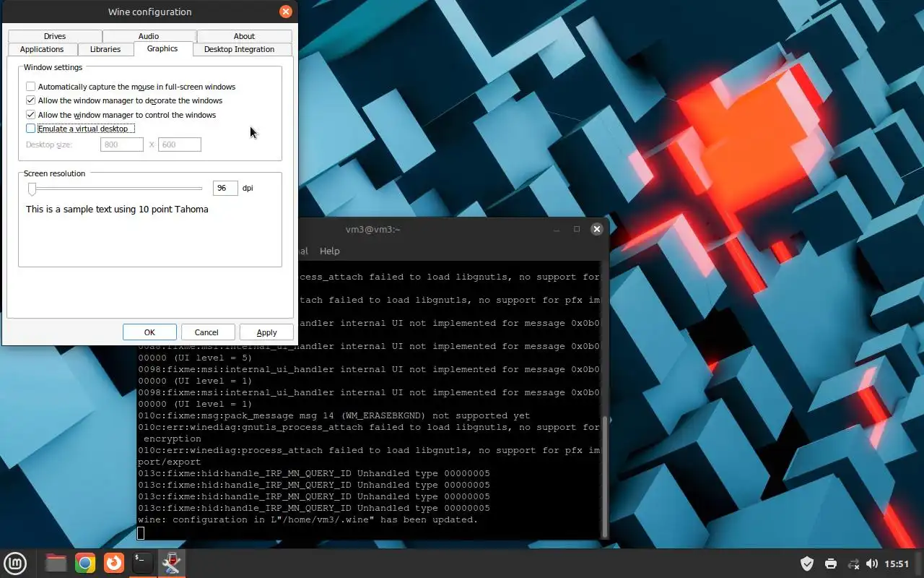Image resolution: width=924 pixels, height=578 pixels.
Task: Open the security shield tray icon
Action: click(x=807, y=564)
